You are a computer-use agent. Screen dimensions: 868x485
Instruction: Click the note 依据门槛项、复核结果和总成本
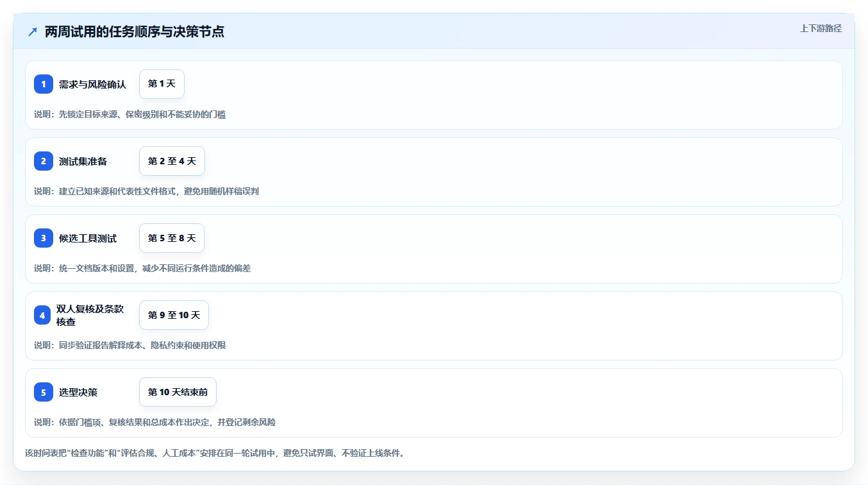pos(154,422)
